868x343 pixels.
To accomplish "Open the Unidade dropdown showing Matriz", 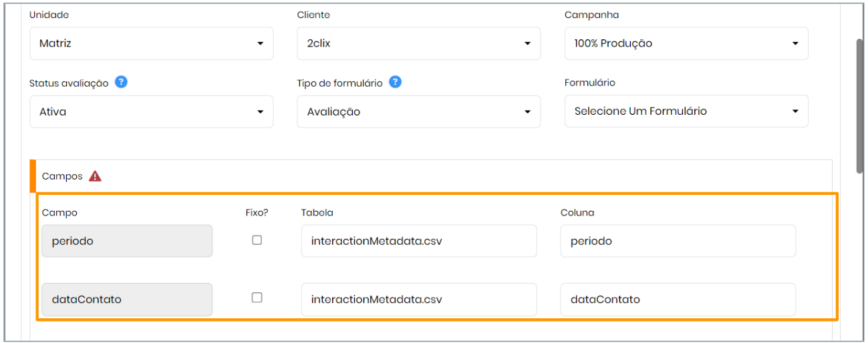I will pos(151,43).
